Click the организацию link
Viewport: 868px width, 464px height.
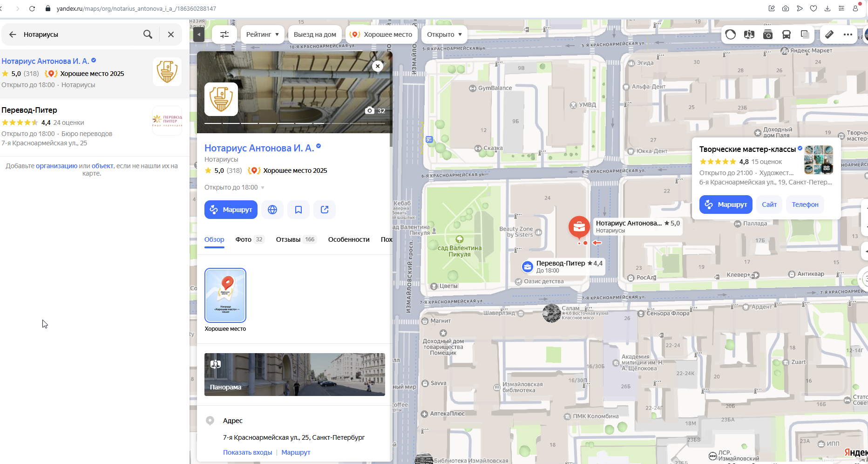(x=56, y=166)
